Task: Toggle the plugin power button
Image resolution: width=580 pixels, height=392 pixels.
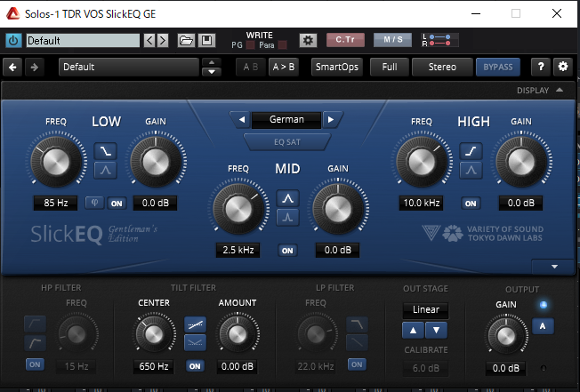Action: tap(13, 40)
